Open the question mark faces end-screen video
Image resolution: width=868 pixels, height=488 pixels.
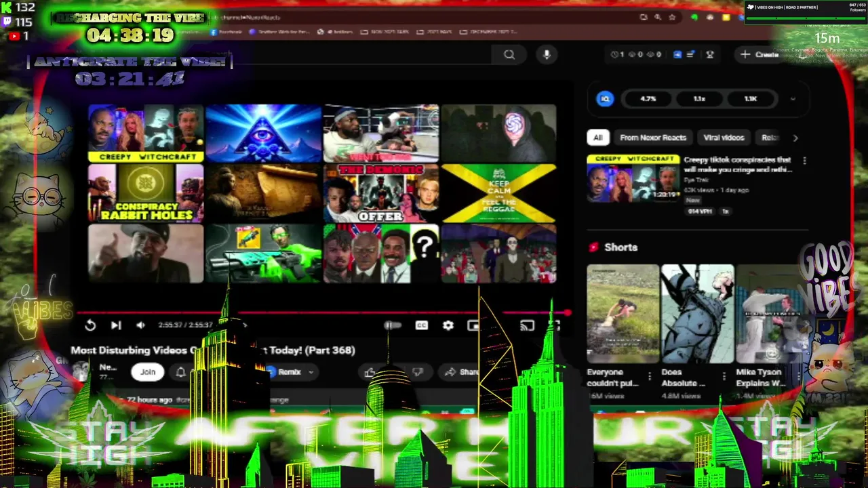point(381,253)
